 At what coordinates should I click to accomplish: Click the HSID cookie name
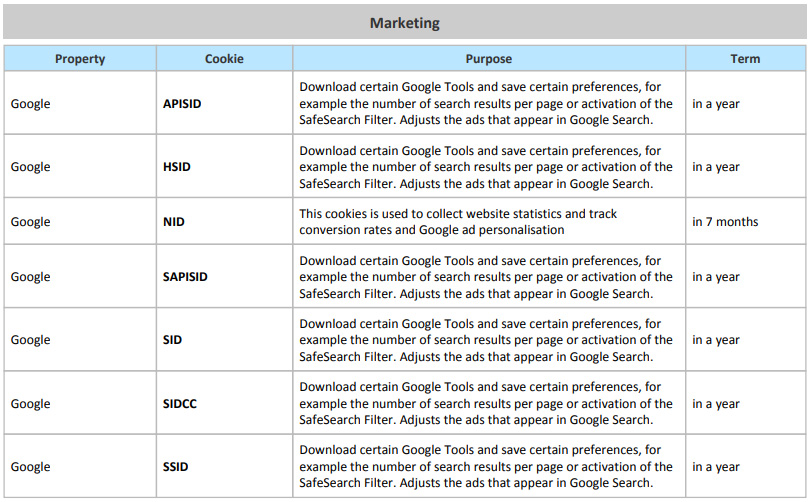[177, 167]
